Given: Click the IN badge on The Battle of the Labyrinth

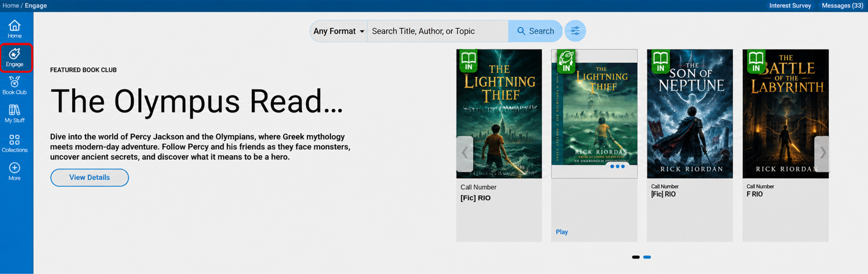Looking at the screenshot, I should pos(756,62).
